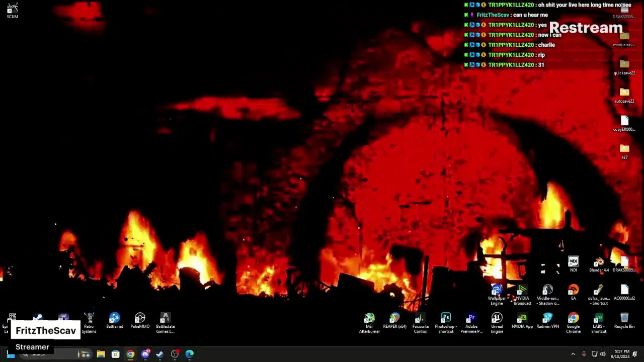
Task: Launch the EA app desktop icon
Action: pos(573,293)
